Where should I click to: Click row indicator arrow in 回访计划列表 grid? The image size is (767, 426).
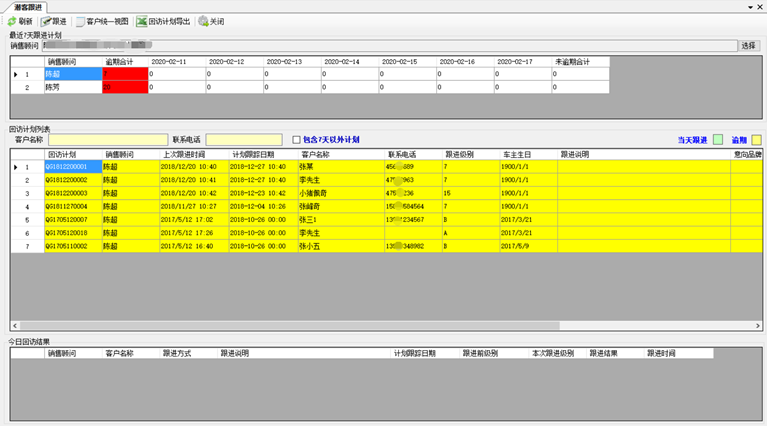click(x=15, y=167)
